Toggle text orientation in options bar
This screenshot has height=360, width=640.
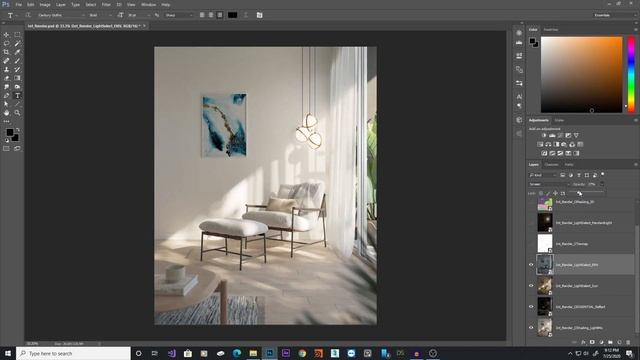[x=28, y=15]
